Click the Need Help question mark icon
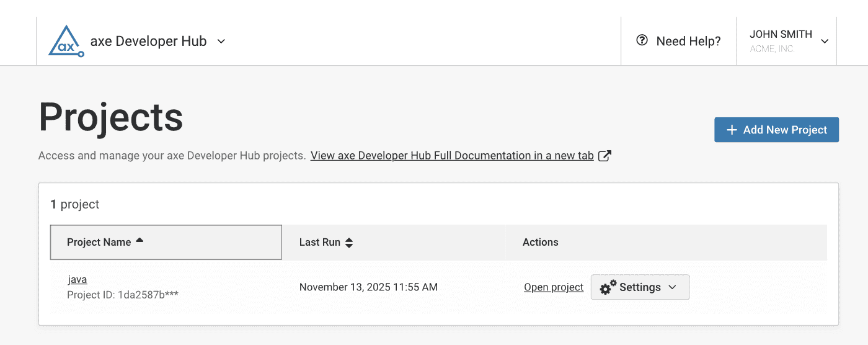868x345 pixels. click(642, 41)
